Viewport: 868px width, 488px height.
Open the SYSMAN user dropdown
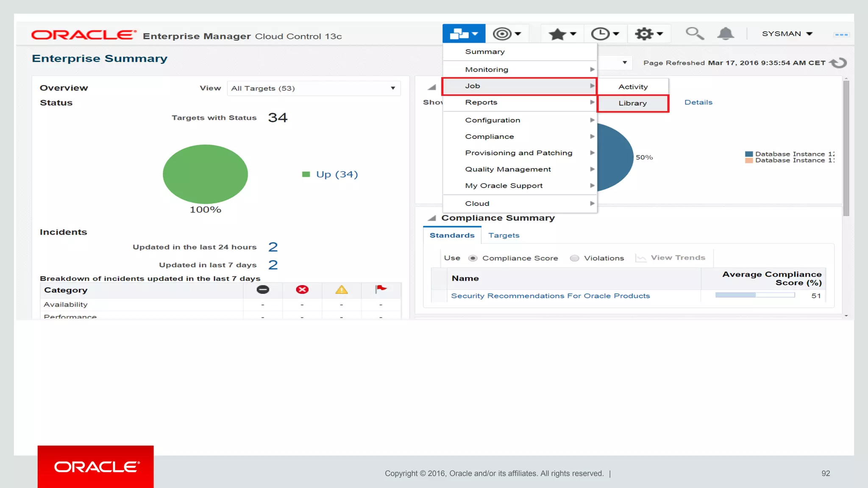coord(787,33)
